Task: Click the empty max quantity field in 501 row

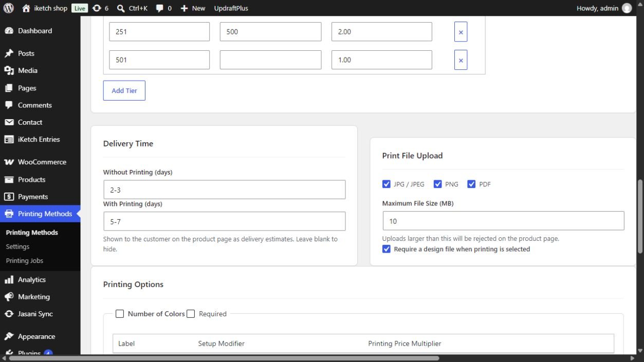Action: pyautogui.click(x=271, y=60)
